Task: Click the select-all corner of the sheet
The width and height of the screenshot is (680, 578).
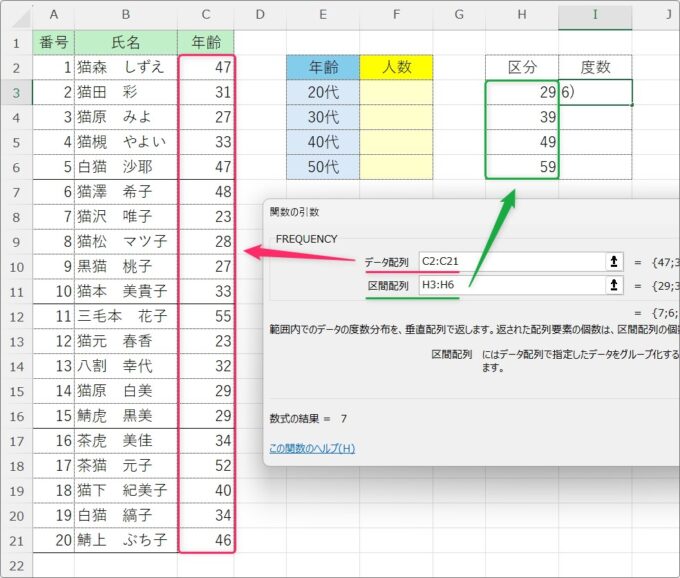Action: point(16,15)
